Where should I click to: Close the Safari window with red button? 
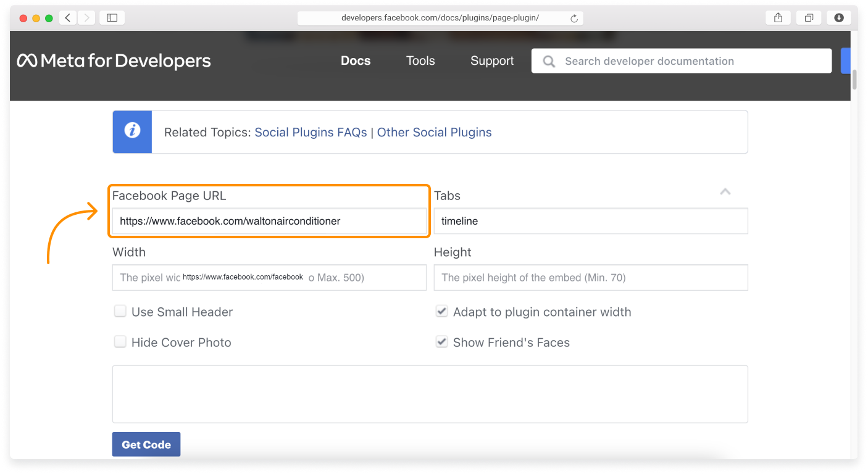[23, 19]
